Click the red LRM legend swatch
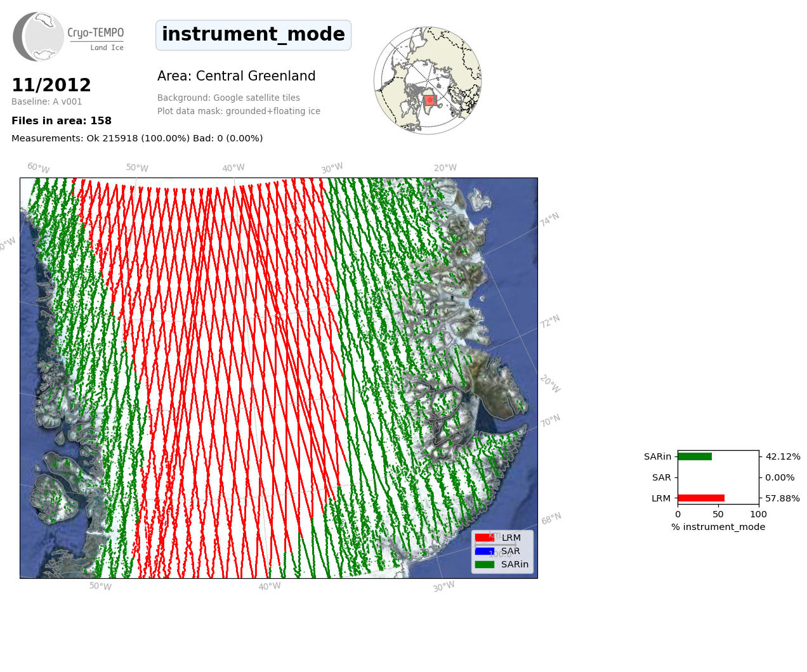Viewport: 807px width, 672px height. coord(484,538)
